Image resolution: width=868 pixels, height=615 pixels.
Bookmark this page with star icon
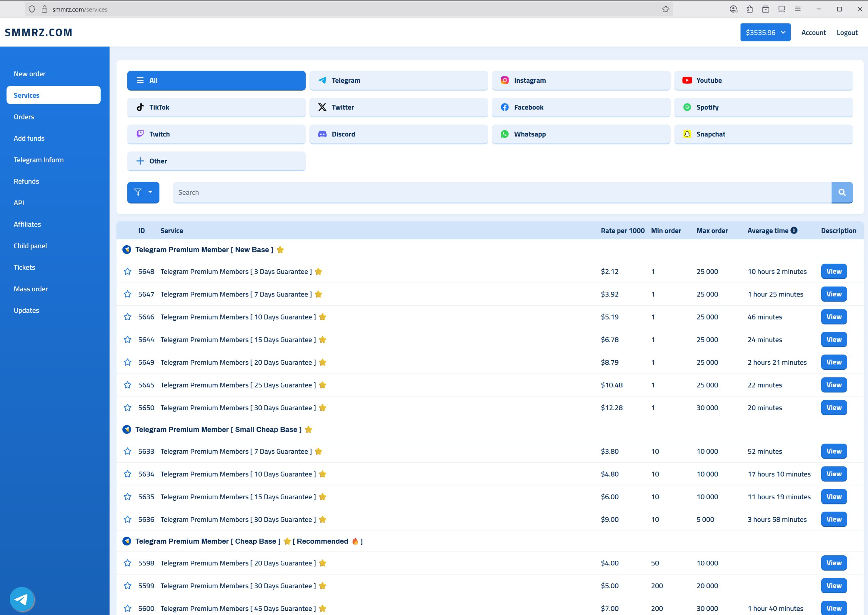(x=666, y=9)
